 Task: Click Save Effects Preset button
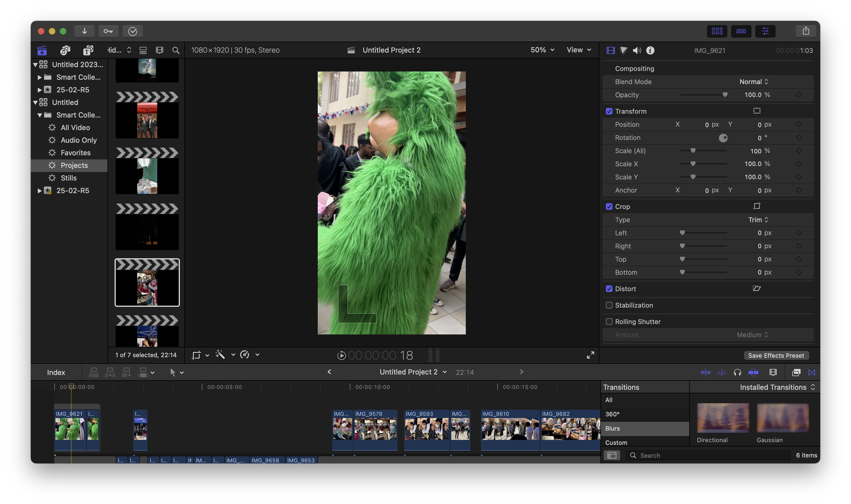pos(776,355)
